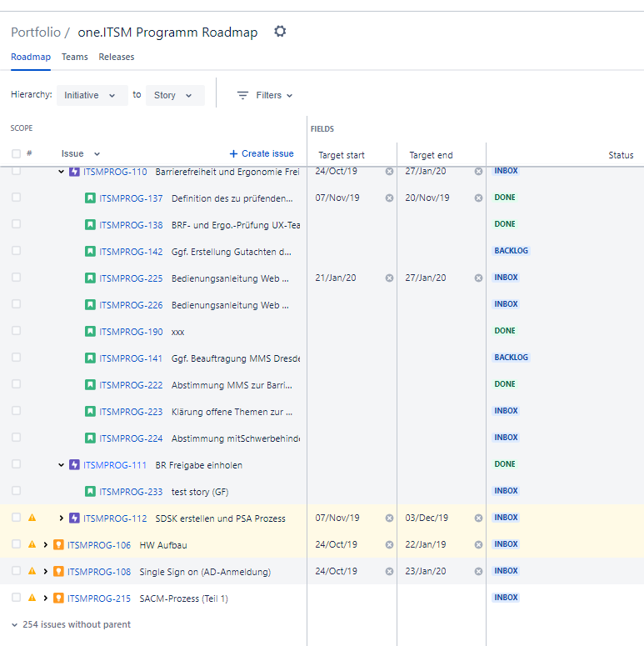Open the Filters icon menu
This screenshot has width=644, height=646.
tap(242, 95)
